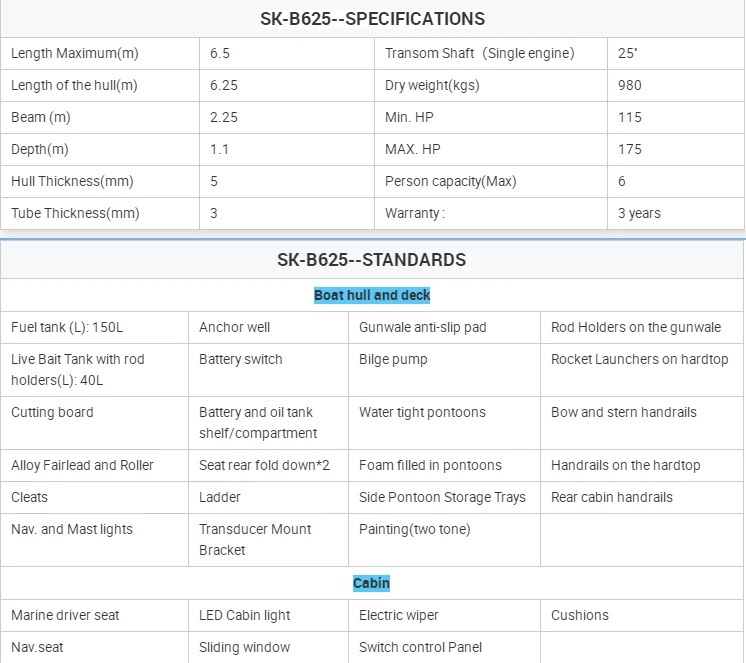746x663 pixels.
Task: Select the 'Warranty :' label cell
Action: point(415,213)
